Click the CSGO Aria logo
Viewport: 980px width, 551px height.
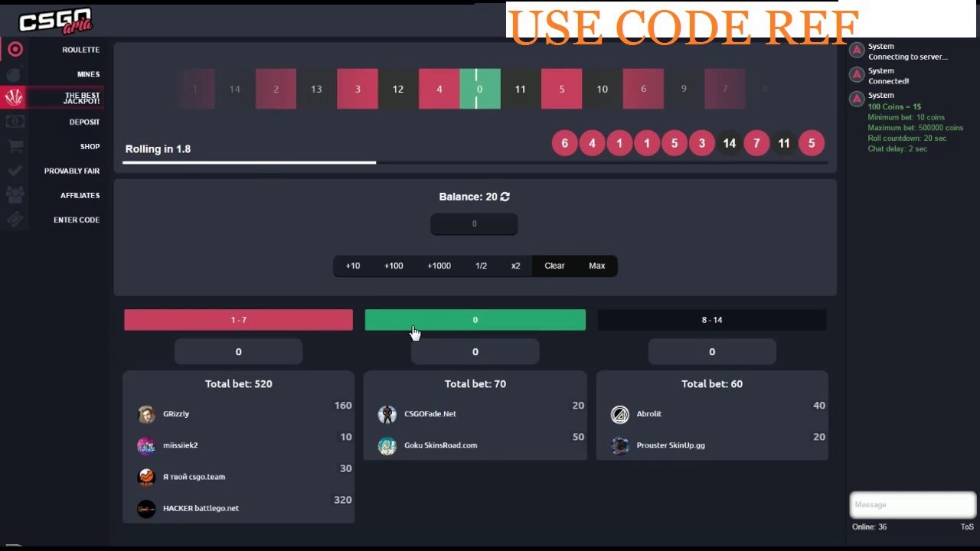click(55, 21)
